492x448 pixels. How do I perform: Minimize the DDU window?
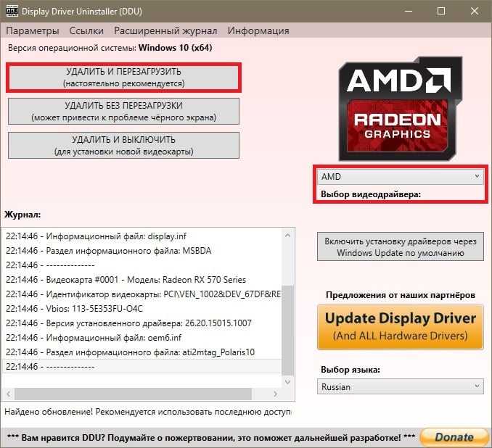tap(409, 11)
